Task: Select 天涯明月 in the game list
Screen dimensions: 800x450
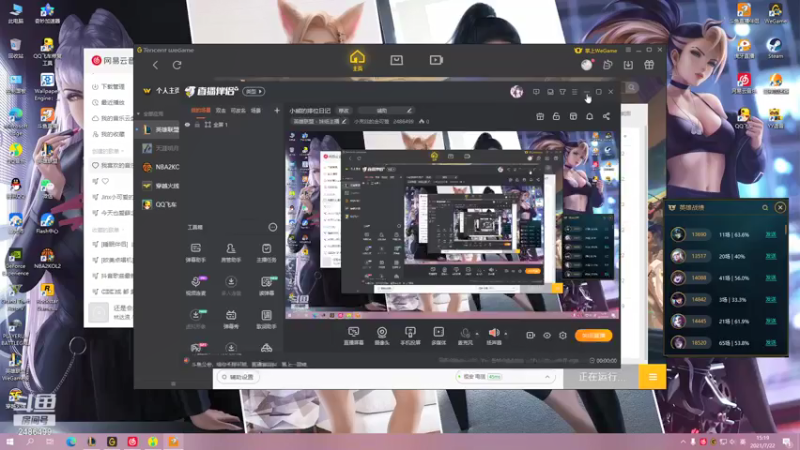Action: [160, 148]
